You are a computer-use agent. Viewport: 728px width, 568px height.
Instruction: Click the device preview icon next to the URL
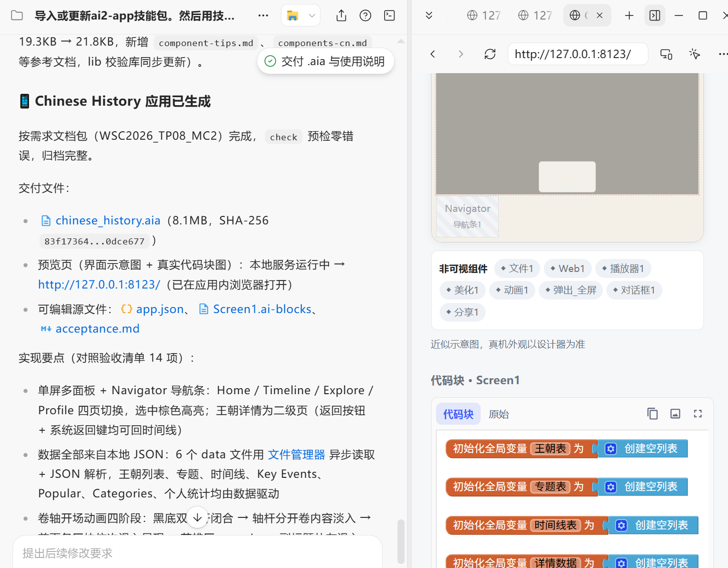coord(666,54)
